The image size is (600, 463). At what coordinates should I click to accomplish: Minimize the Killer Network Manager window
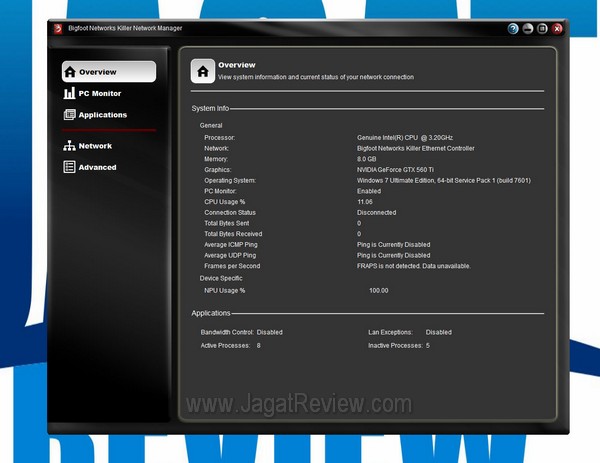[x=528, y=29]
